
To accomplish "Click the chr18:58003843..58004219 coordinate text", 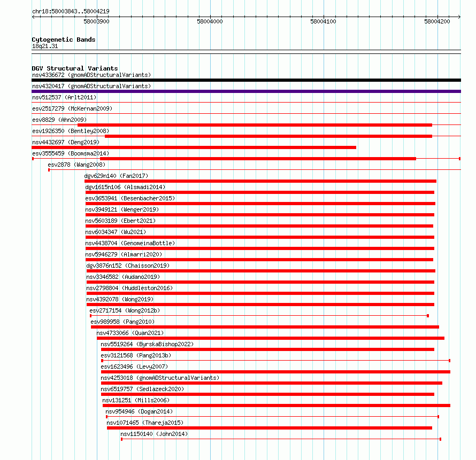I will pos(71,12).
